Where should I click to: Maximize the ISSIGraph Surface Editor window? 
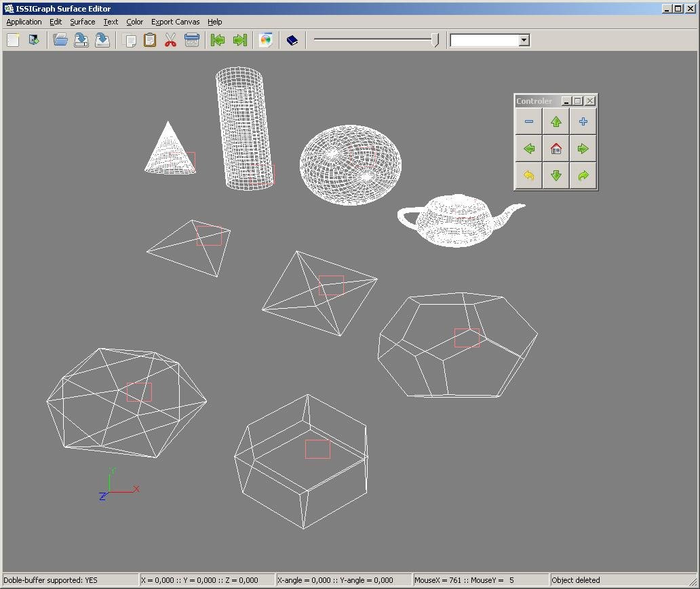click(x=678, y=9)
